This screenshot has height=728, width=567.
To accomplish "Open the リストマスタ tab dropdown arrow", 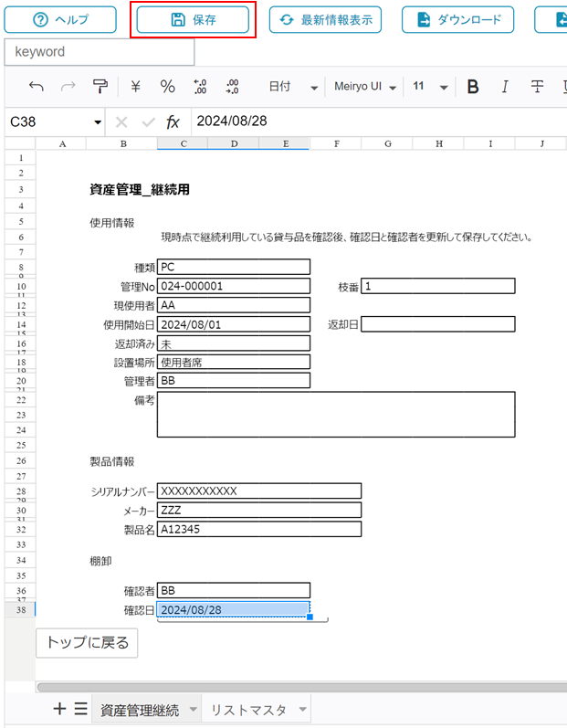I will pyautogui.click(x=302, y=709).
